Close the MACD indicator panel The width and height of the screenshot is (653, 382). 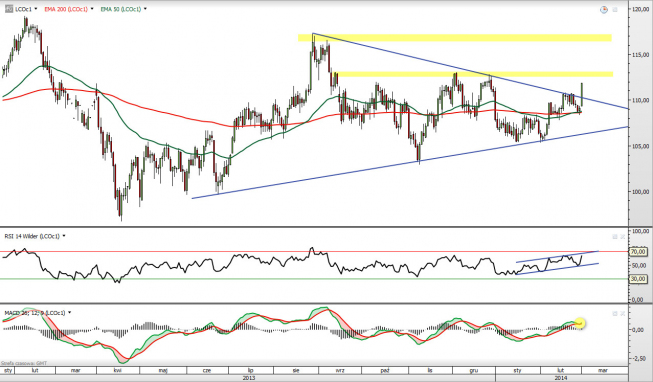[x=623, y=313]
